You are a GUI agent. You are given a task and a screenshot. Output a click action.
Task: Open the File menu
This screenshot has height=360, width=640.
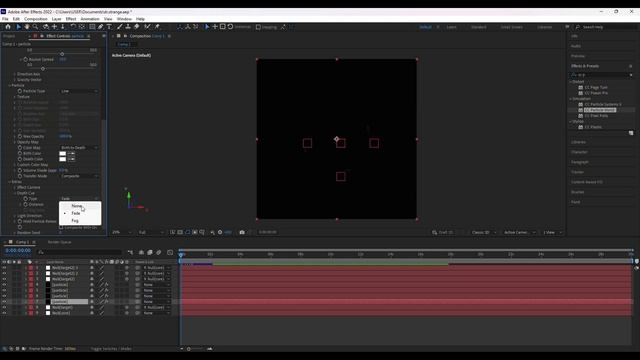[x=5, y=19]
